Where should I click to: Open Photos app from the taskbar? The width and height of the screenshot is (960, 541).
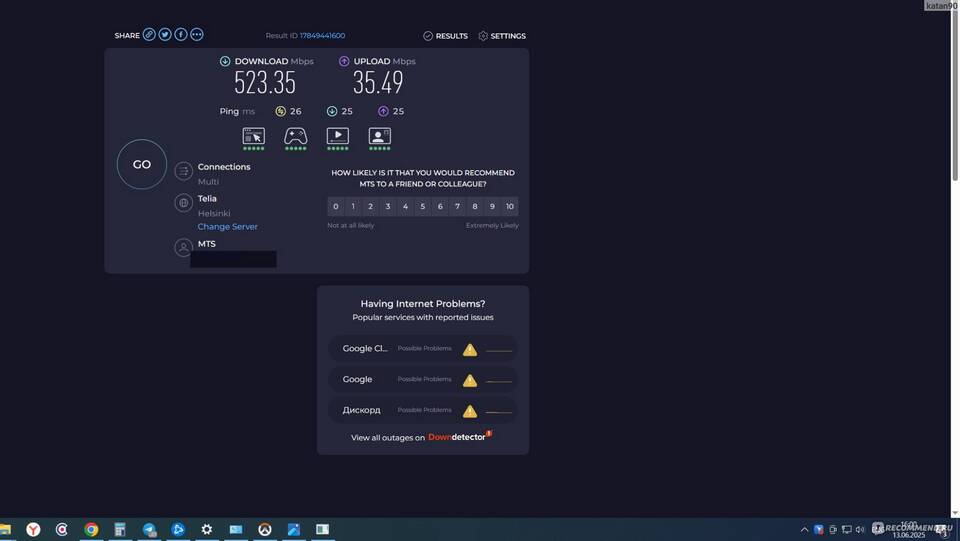click(x=294, y=529)
